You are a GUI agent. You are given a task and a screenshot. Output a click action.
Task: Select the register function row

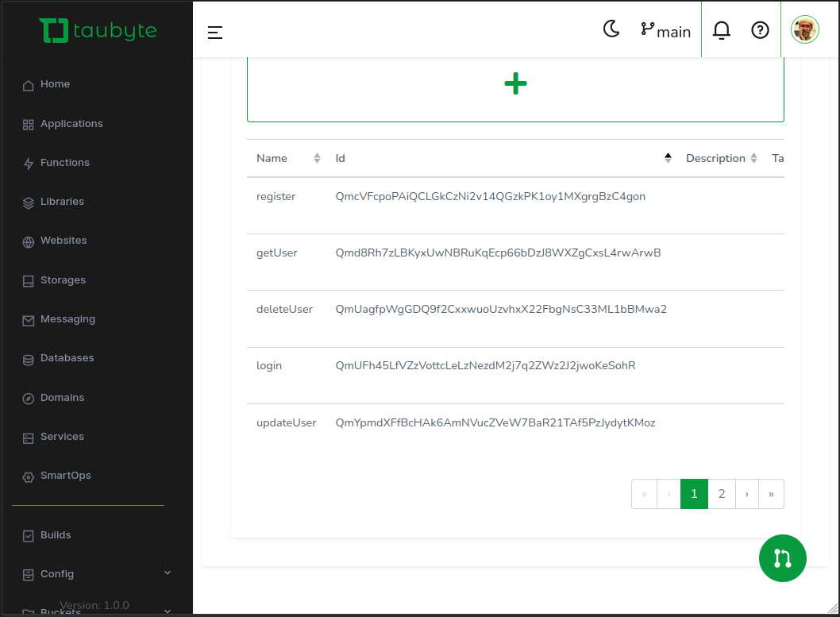coord(515,206)
